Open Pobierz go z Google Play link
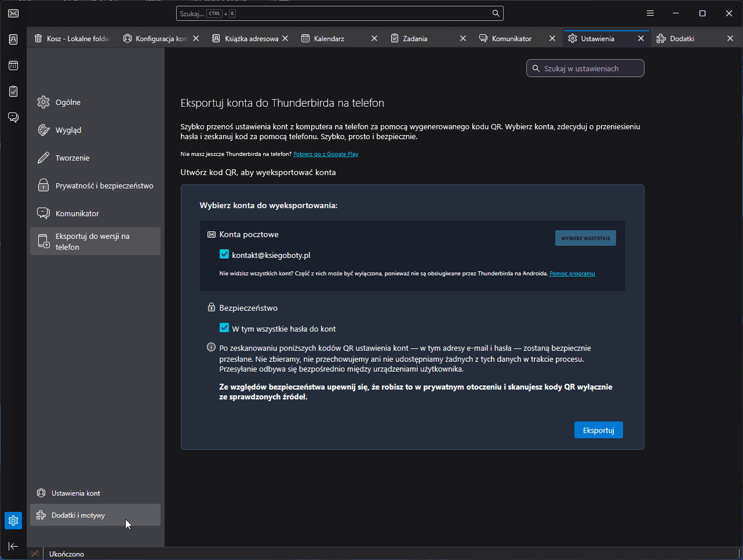This screenshot has width=743, height=560. pos(326,154)
